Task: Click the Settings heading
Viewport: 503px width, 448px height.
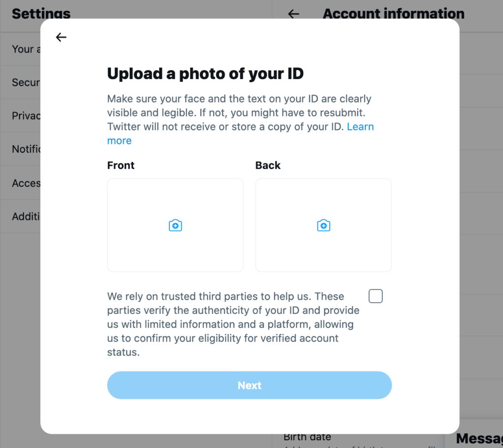Action: 41,14
